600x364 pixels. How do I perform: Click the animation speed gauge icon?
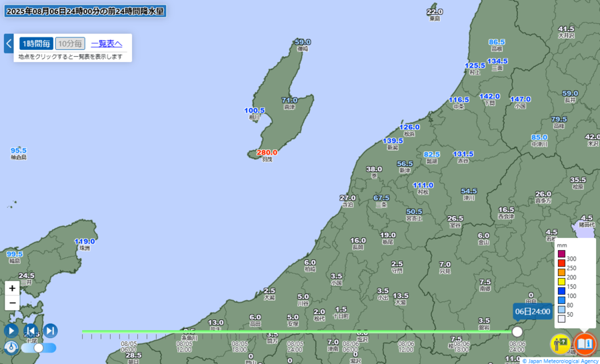click(x=11, y=347)
